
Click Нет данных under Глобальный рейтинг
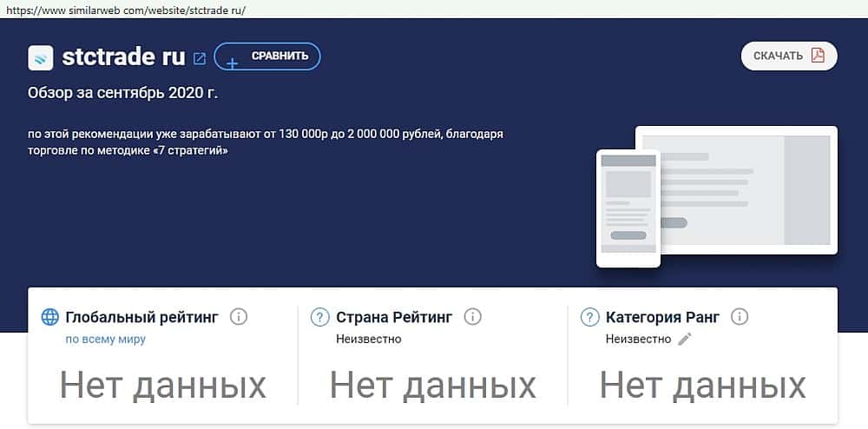163,386
